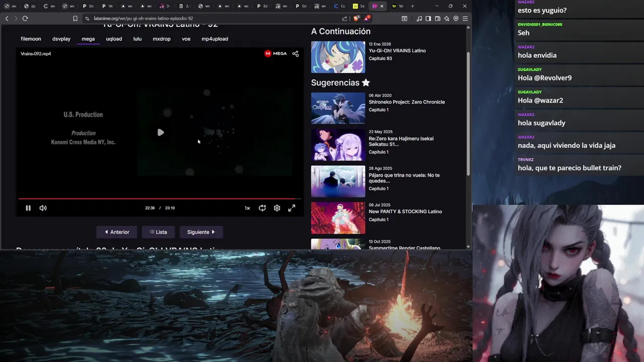The image size is (644, 362).
Task: Switch to the uqload server tab
Action: (114, 39)
